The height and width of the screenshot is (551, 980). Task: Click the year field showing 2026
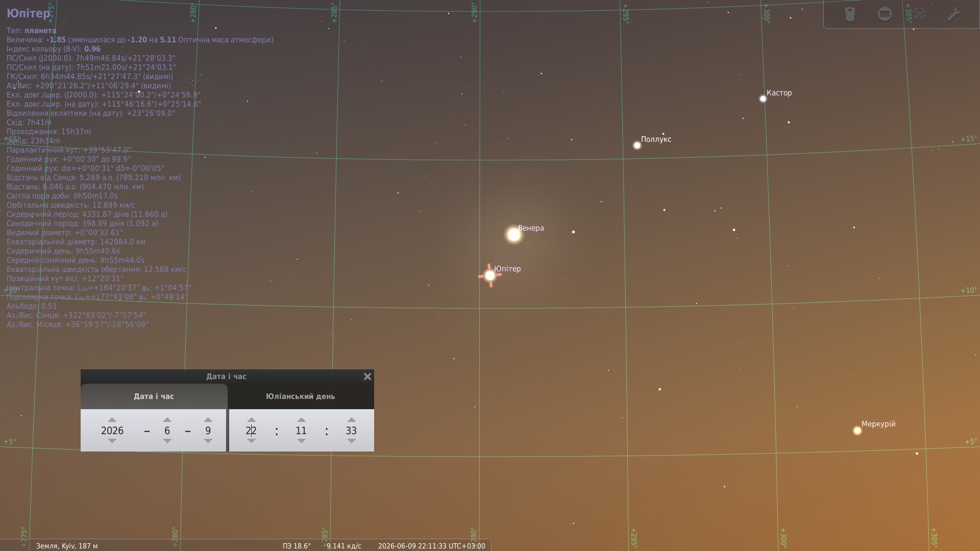(112, 431)
